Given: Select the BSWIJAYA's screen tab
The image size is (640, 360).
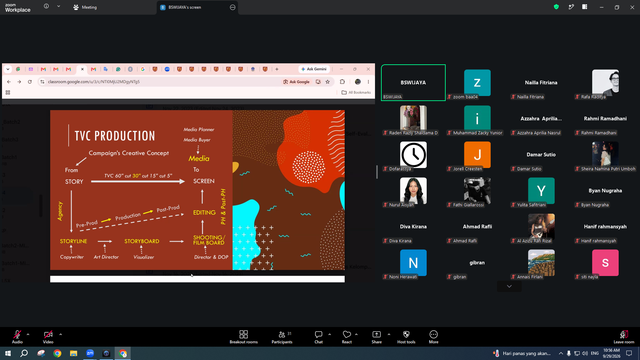Looking at the screenshot, I should (197, 7).
